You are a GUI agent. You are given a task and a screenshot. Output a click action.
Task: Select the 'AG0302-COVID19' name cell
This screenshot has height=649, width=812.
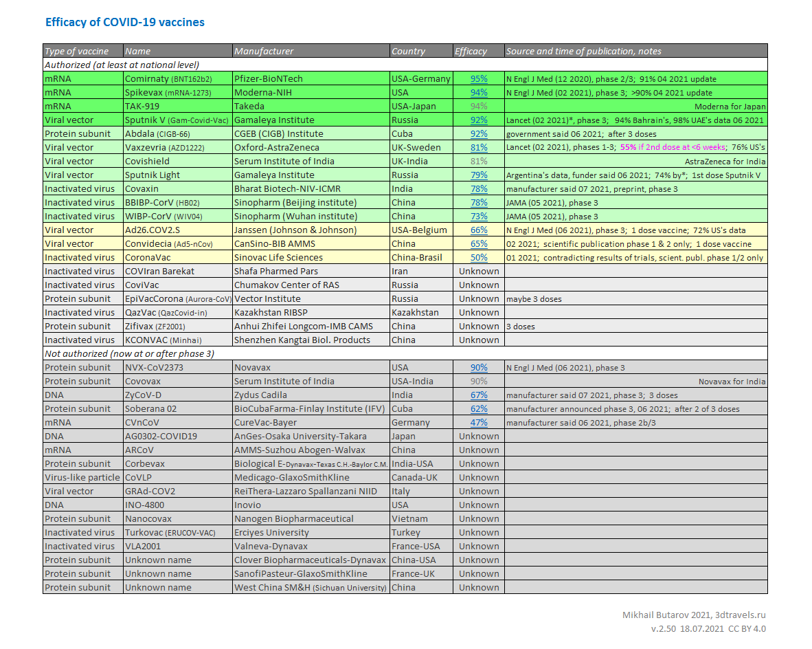178,436
